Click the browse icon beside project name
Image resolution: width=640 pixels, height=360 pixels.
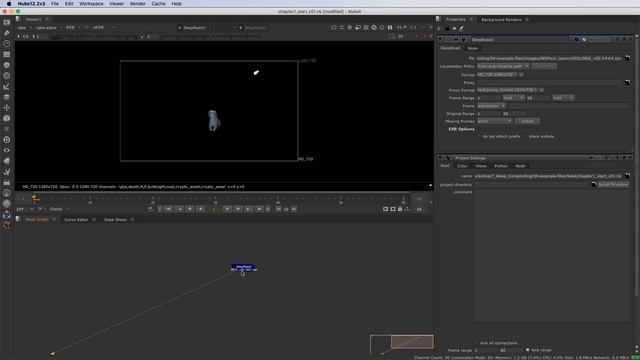(x=627, y=176)
